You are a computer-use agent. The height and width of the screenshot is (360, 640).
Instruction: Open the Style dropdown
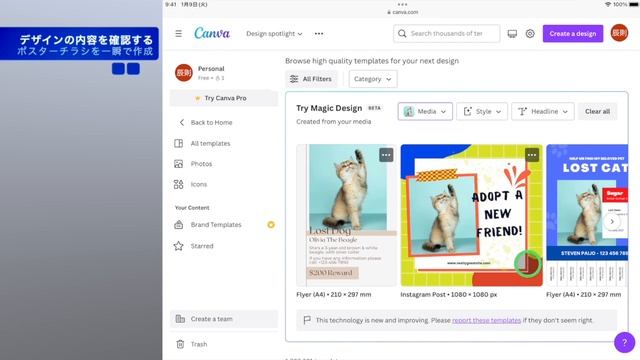pyautogui.click(x=482, y=111)
